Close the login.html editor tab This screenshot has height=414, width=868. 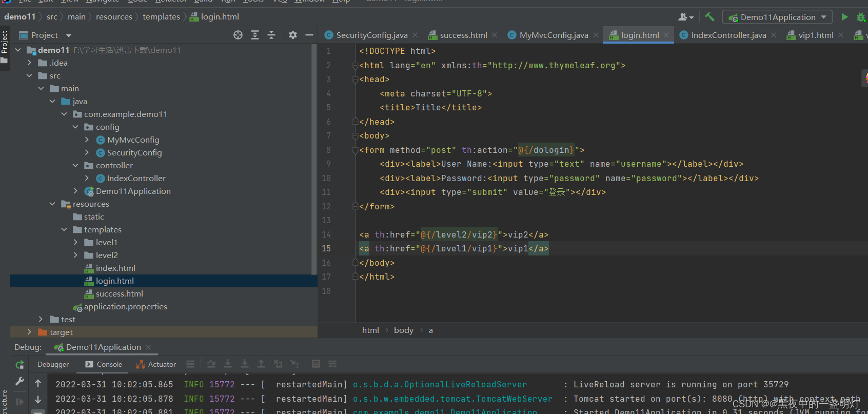coord(666,35)
